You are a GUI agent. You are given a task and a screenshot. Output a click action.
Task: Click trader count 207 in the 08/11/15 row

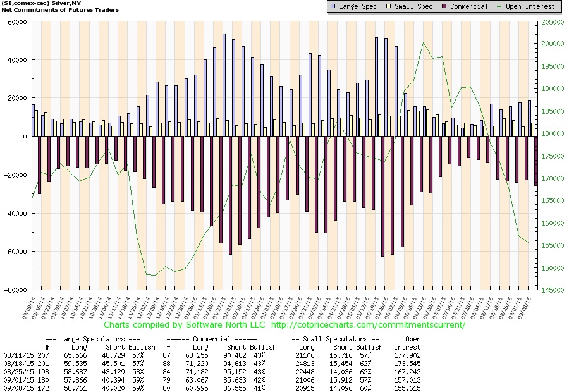click(x=43, y=356)
